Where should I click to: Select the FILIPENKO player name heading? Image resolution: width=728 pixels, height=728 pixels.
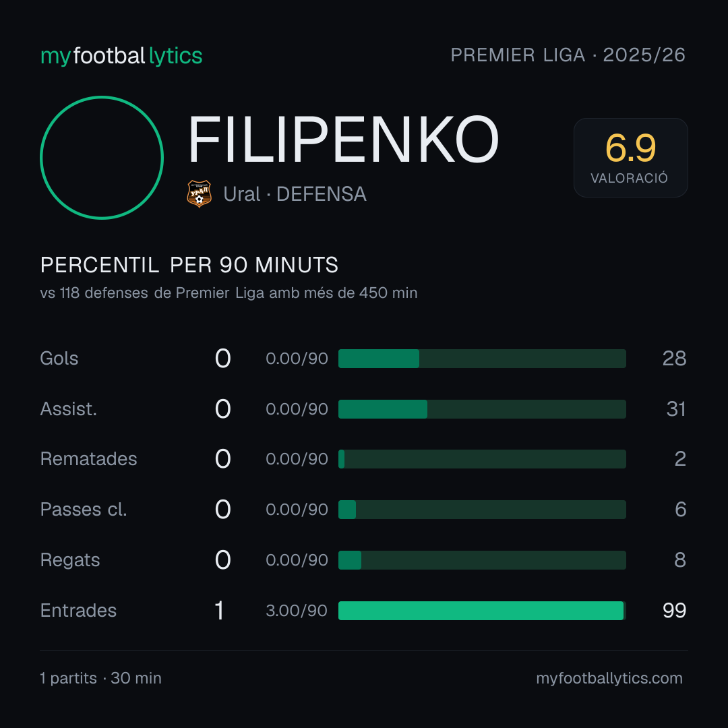point(343,140)
